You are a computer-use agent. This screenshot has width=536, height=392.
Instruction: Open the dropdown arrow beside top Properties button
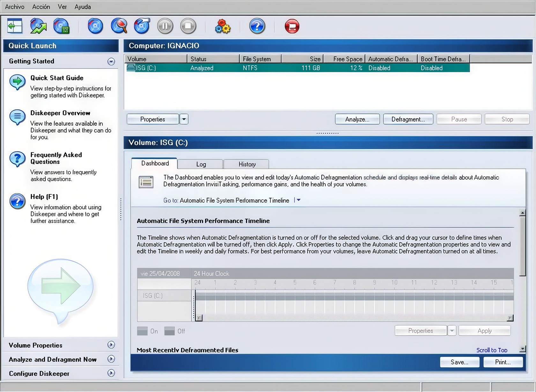coord(184,119)
